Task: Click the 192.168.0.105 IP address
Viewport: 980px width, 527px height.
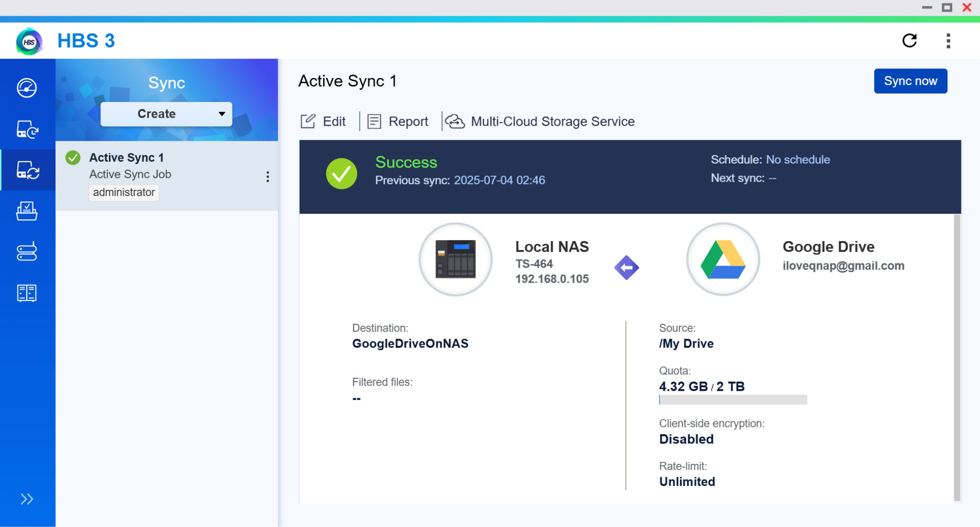Action: coord(552,279)
